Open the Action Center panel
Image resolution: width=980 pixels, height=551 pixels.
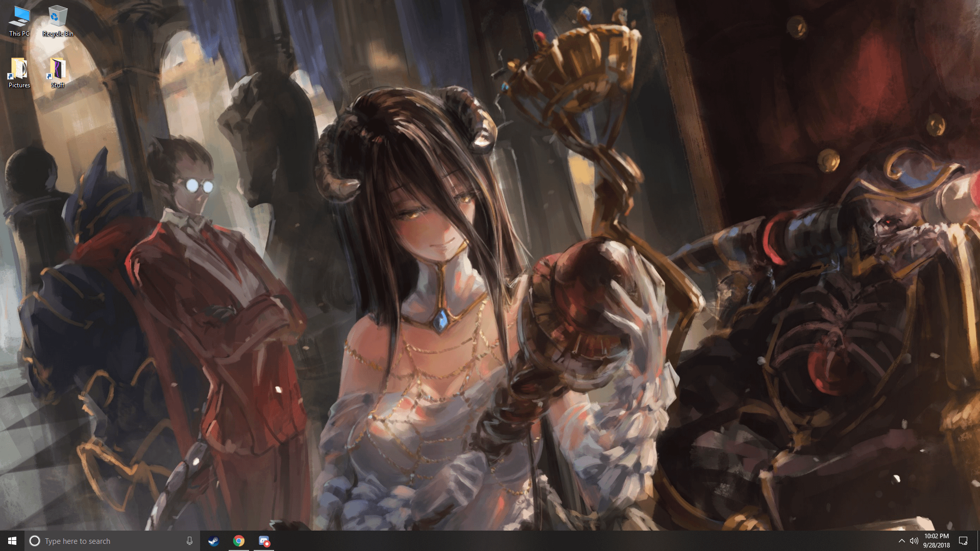[964, 540]
